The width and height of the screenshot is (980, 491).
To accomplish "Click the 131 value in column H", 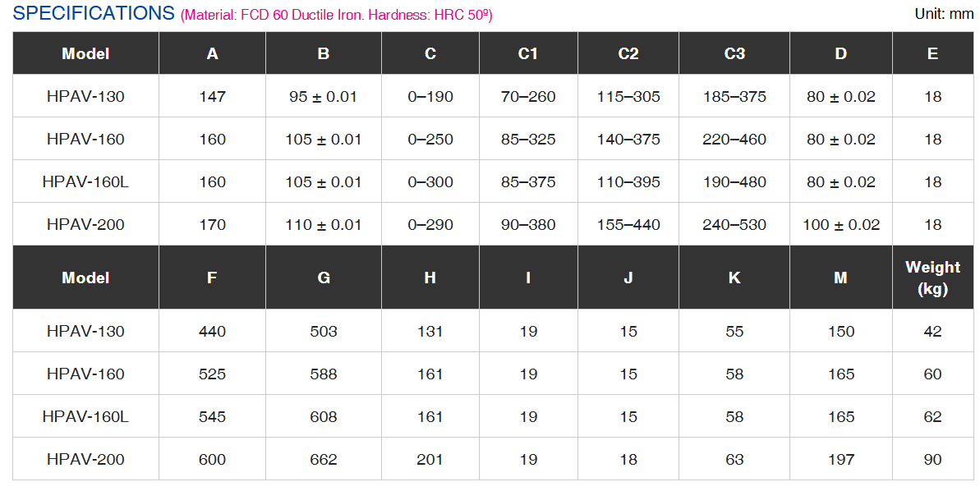I will pyautogui.click(x=430, y=331).
